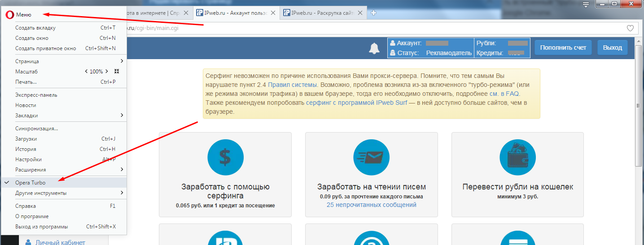Image resolution: width=644 pixels, height=245 pixels.
Task: Open the tab list menu icon
Action: 585,5
